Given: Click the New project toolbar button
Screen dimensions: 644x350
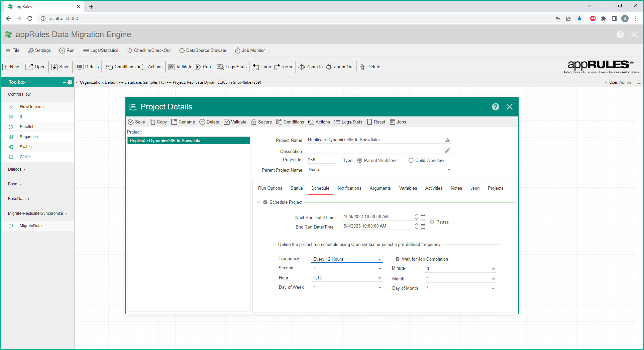Looking at the screenshot, I should pyautogui.click(x=11, y=67).
